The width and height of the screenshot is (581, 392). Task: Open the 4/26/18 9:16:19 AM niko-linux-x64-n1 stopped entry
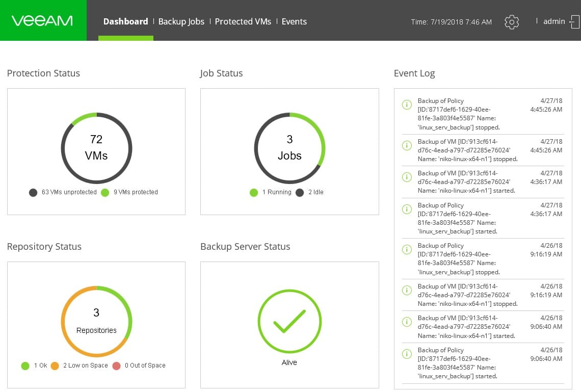(x=483, y=295)
